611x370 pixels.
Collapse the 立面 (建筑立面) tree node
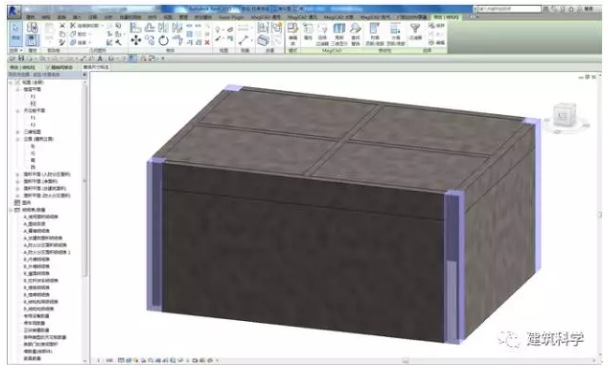coord(18,139)
